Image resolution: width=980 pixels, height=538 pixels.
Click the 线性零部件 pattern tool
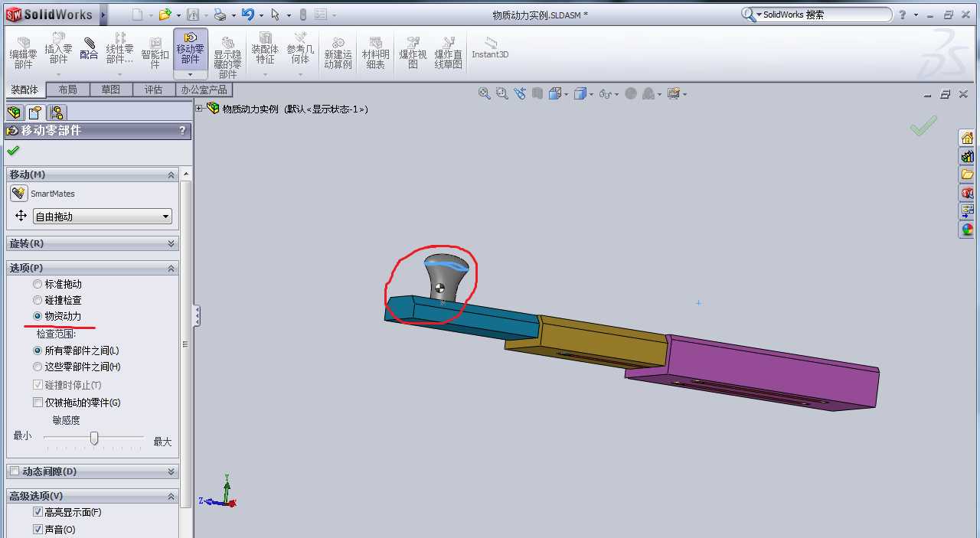pos(120,48)
